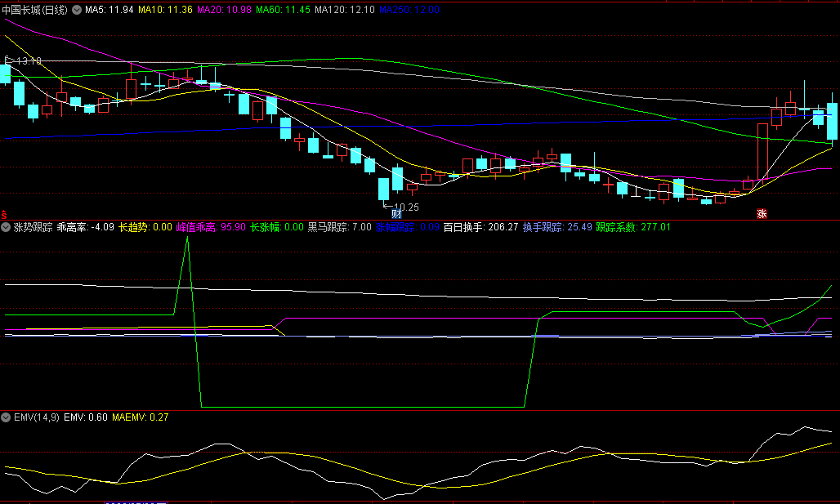Open the dropdown arrow beside 中国长城(日线)
840x504 pixels.
click(x=77, y=10)
